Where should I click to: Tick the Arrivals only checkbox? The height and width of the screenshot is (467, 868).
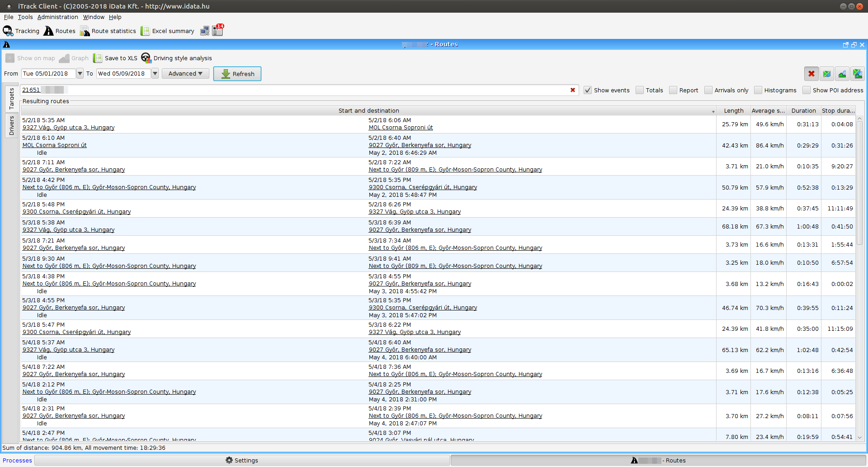pos(708,91)
